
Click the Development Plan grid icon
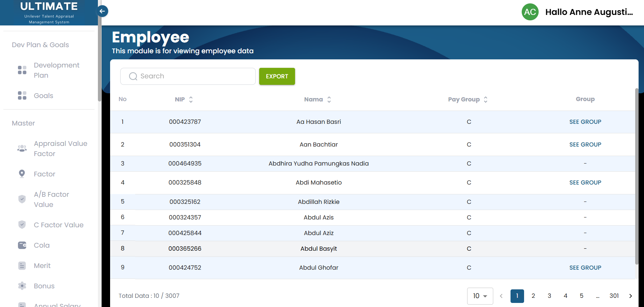(x=22, y=70)
